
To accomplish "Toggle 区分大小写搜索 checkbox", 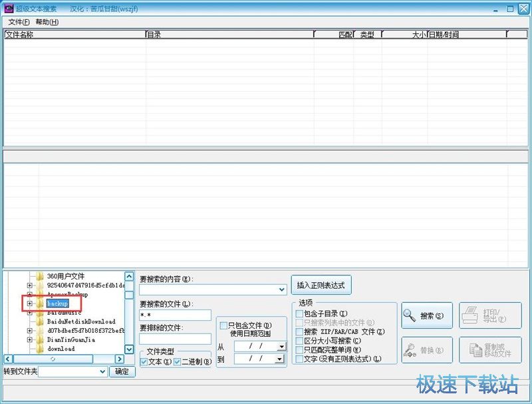I will pos(299,341).
